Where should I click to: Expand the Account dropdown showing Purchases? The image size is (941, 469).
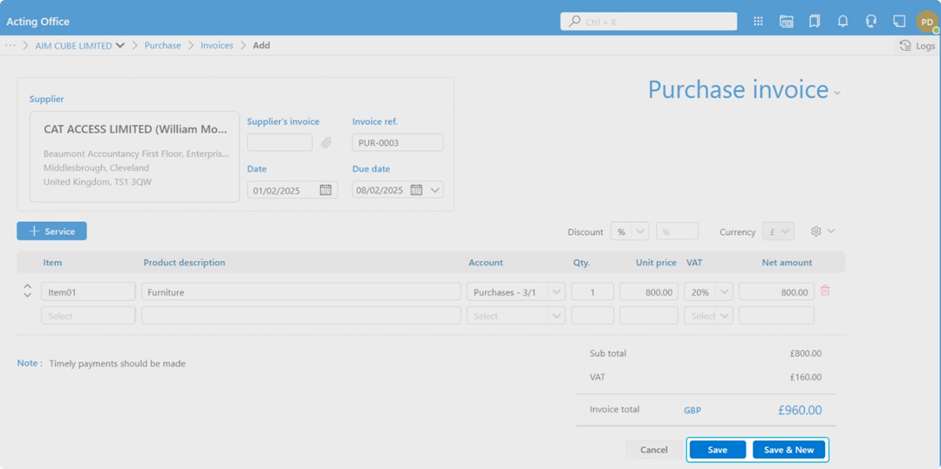click(x=556, y=292)
